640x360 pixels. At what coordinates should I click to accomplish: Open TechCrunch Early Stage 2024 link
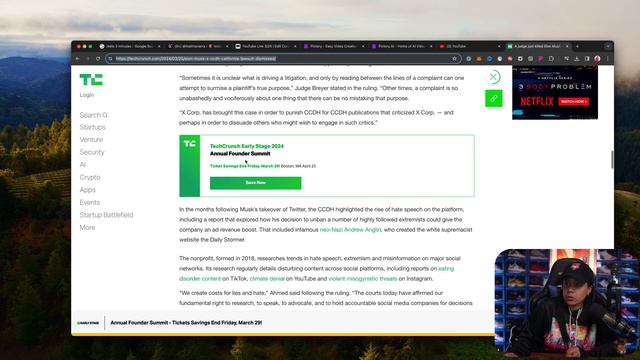pyautogui.click(x=247, y=146)
